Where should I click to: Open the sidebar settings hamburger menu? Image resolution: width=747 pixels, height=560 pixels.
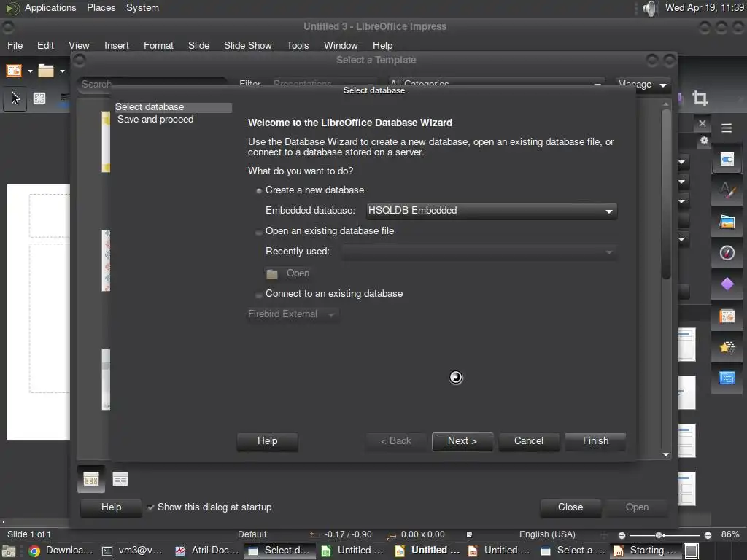[727, 128]
